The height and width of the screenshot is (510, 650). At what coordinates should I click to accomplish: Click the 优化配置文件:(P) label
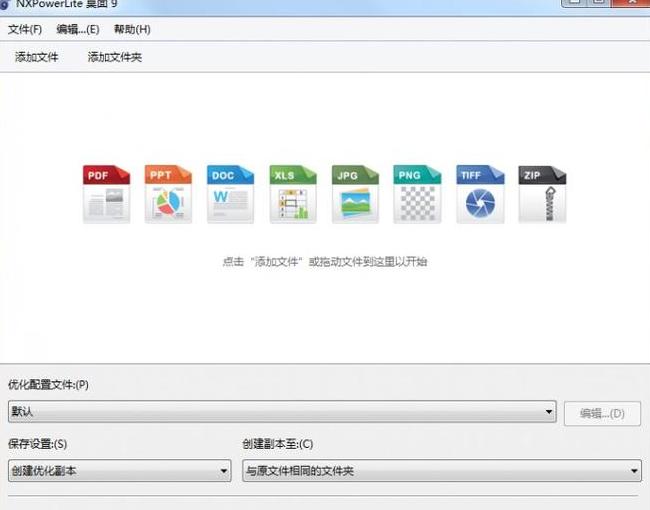(x=48, y=384)
